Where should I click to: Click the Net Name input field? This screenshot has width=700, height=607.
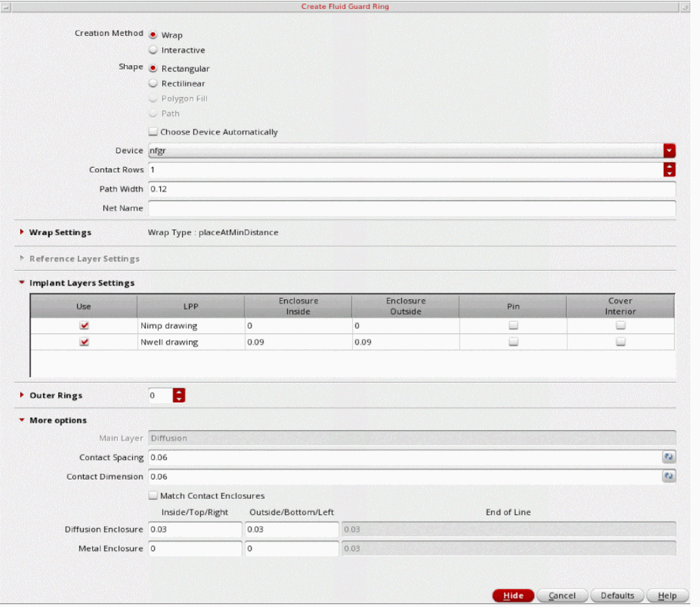pyautogui.click(x=411, y=208)
